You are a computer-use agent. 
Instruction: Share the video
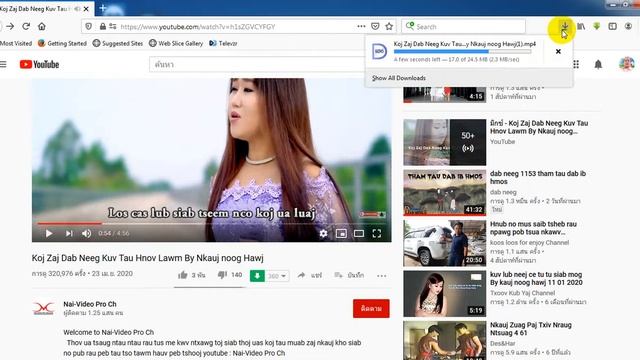pyautogui.click(x=309, y=276)
